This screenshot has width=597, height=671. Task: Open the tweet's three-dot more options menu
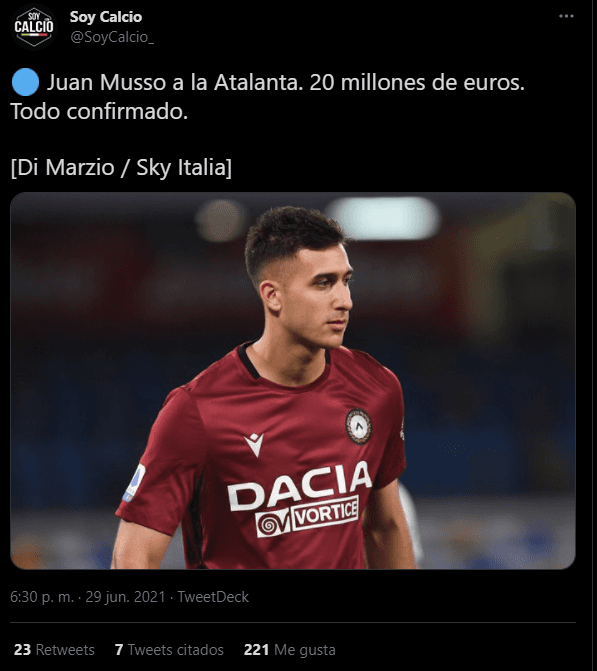(x=566, y=16)
